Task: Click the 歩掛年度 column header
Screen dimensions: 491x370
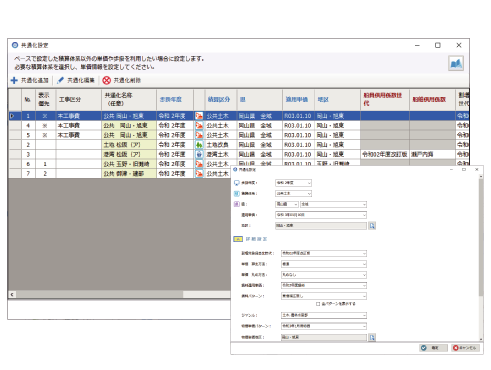Action: 175,100
